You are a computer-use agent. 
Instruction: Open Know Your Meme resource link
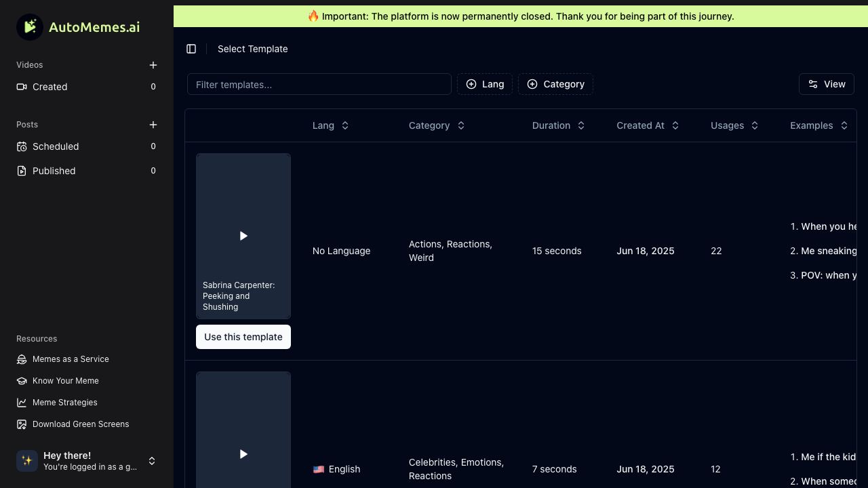pos(87,381)
